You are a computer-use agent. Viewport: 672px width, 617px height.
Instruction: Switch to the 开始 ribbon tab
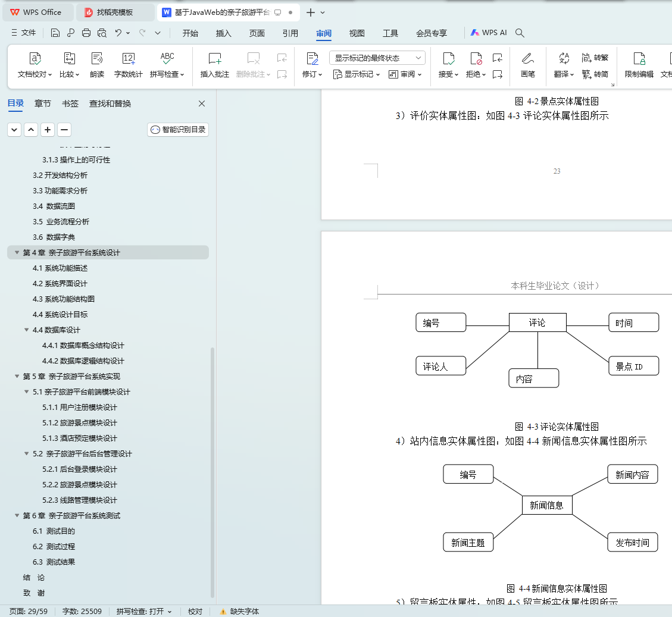click(x=190, y=33)
